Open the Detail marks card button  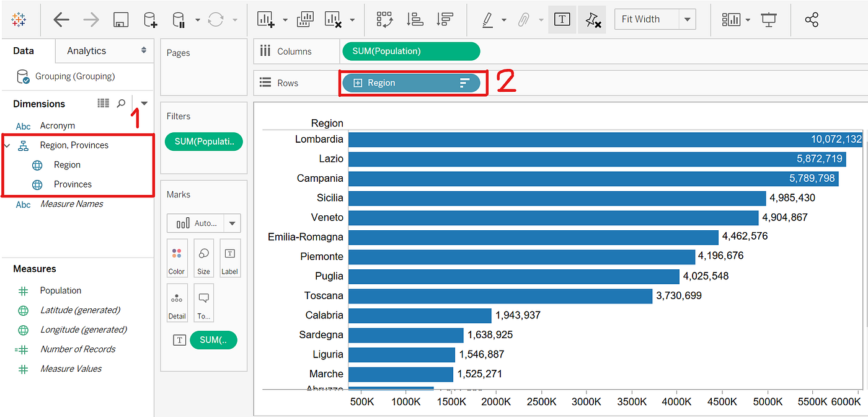click(x=177, y=303)
